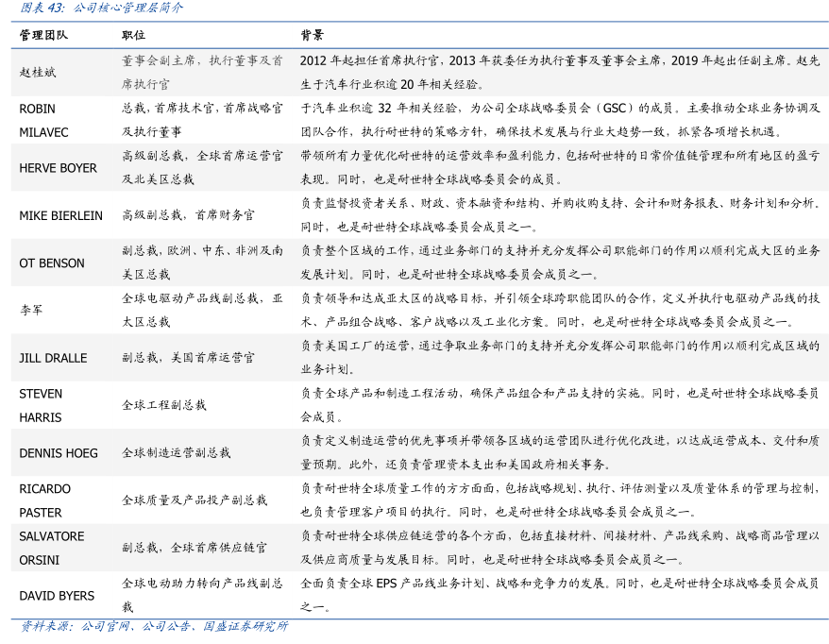Click the name 赵桂斌
Viewport: 829px width, 644px height.
[38, 73]
